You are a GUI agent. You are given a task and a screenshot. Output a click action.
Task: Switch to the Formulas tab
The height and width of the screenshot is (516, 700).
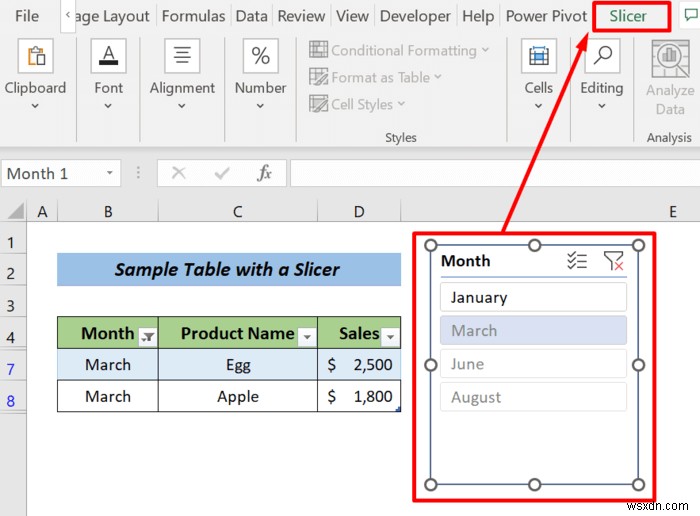click(193, 16)
